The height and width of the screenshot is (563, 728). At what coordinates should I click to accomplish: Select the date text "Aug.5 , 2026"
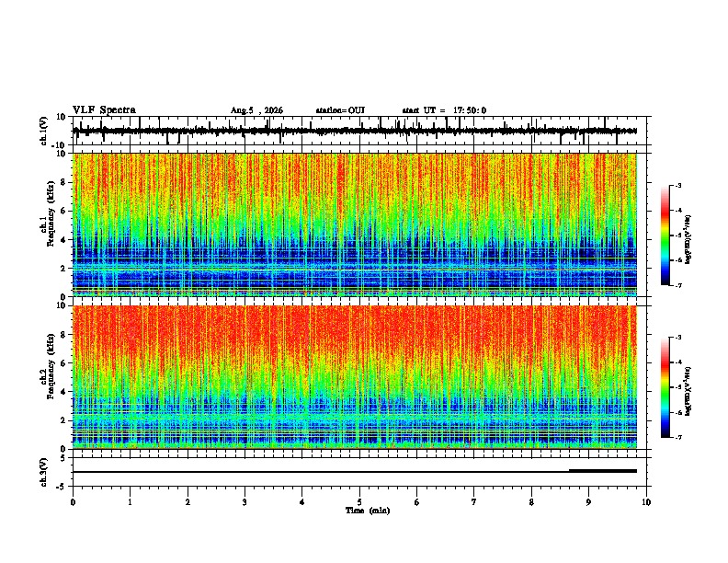pos(256,110)
